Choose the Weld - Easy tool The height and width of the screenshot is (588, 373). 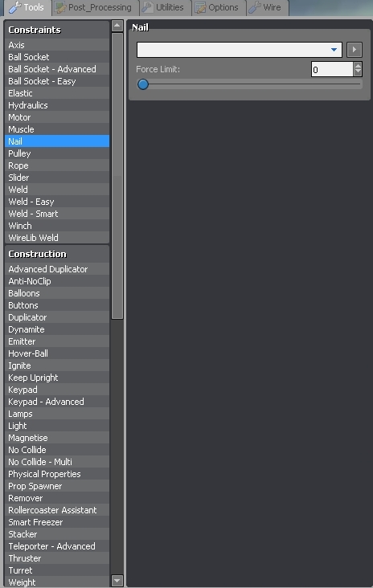tap(57, 202)
